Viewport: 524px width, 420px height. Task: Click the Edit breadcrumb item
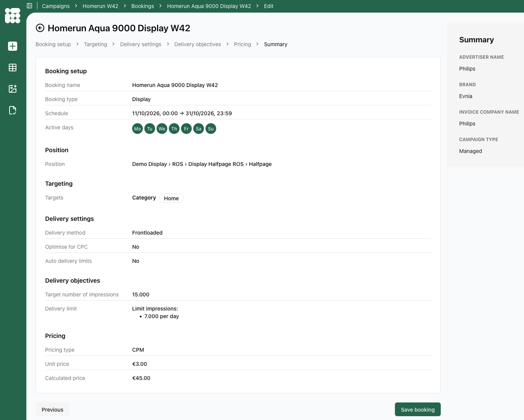[268, 6]
